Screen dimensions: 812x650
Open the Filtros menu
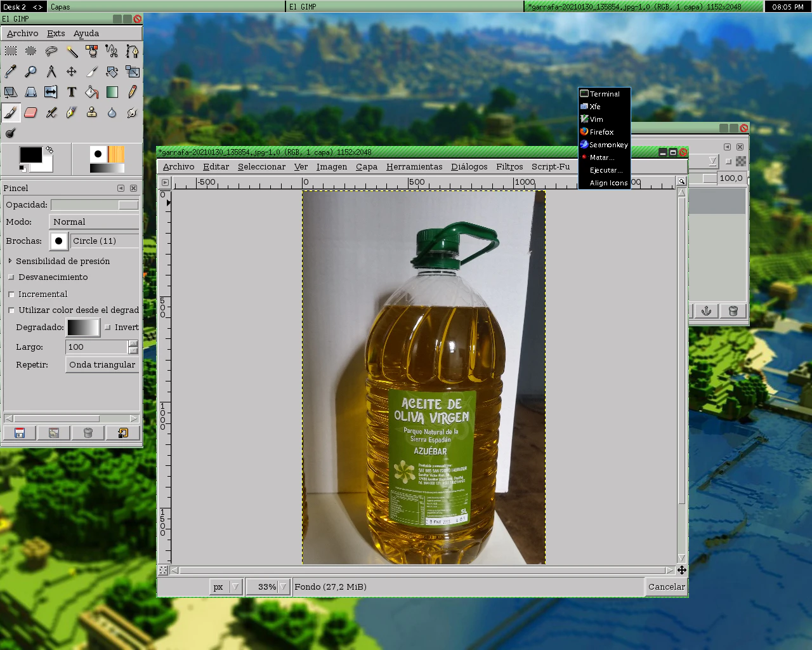509,167
